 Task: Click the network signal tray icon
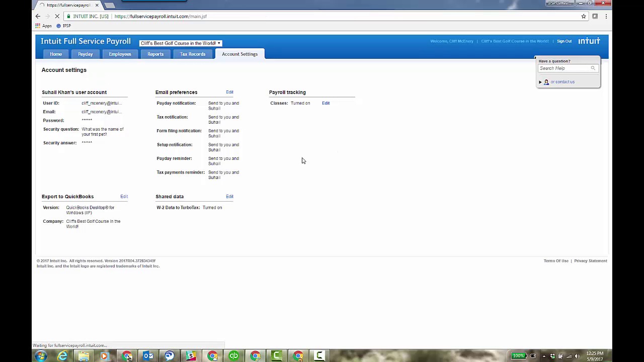(569, 356)
